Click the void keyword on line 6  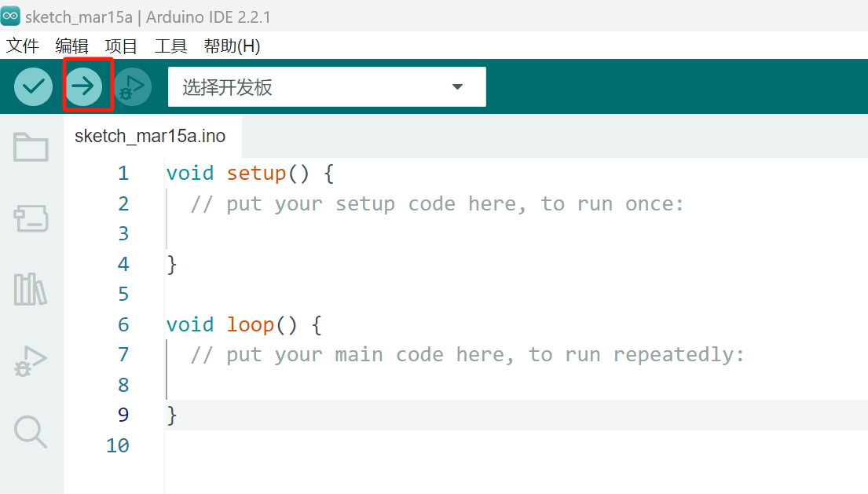pos(190,324)
